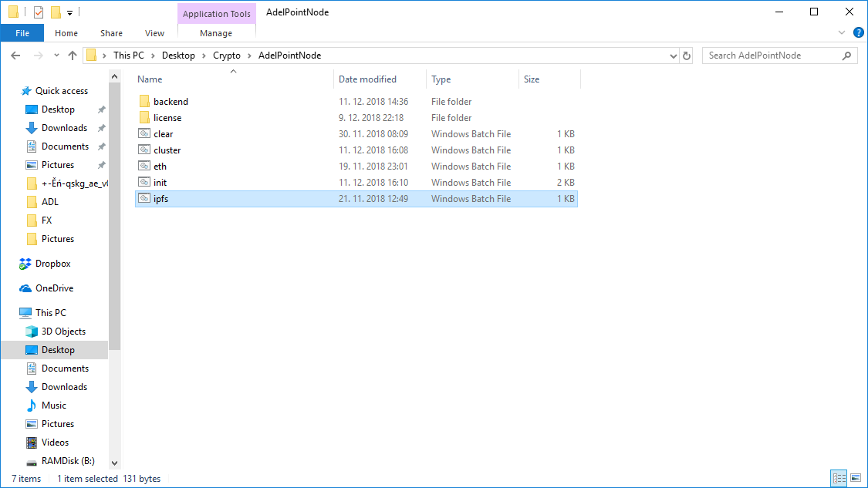The width and height of the screenshot is (868, 488).
Task: Switch to Details view icon in status bar
Action: [x=839, y=478]
